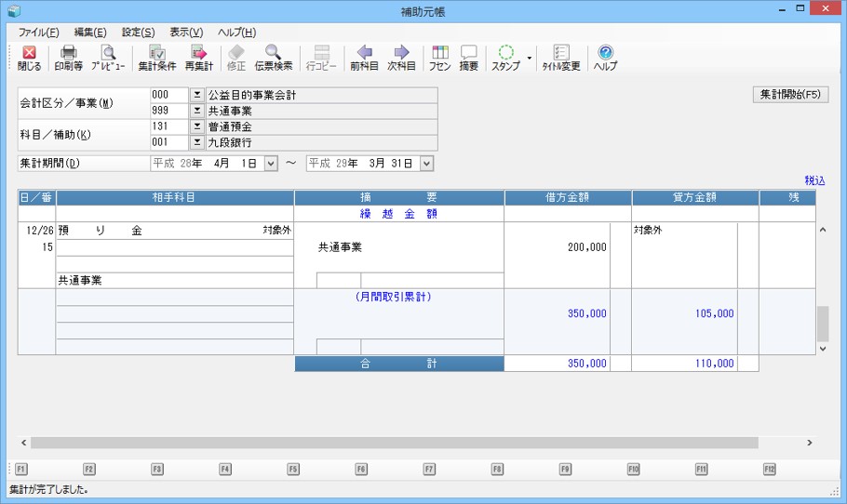Viewport: 847px width, 504px height.
Task: Open 印刷等 print options
Action: 68,58
